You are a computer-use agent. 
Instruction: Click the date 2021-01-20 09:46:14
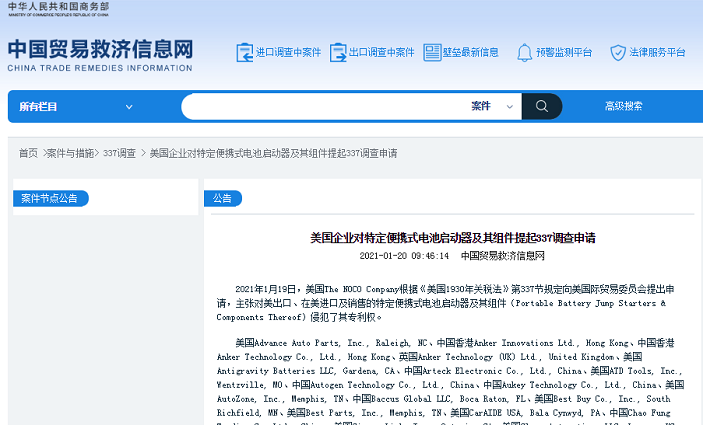(404, 256)
